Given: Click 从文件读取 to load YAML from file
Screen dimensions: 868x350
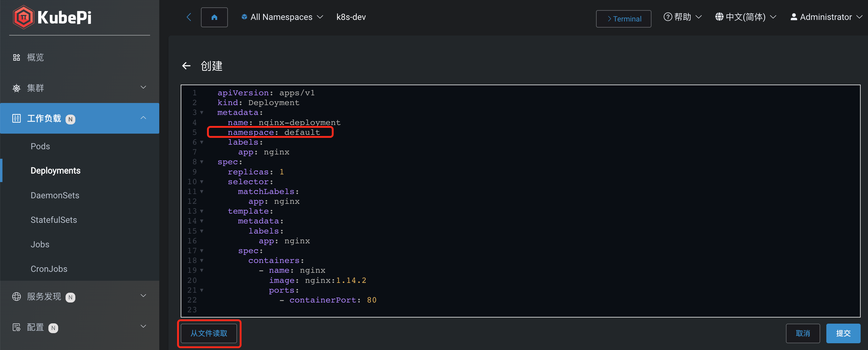Looking at the screenshot, I should point(209,333).
